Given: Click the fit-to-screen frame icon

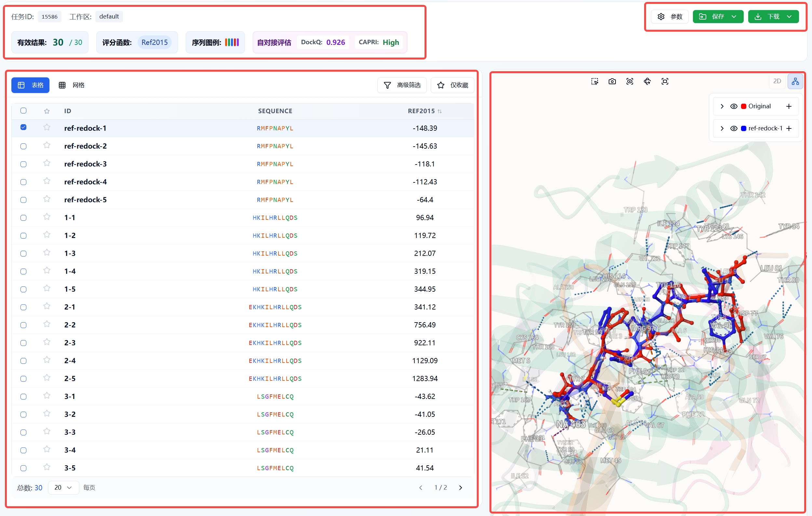Looking at the screenshot, I should pos(665,81).
